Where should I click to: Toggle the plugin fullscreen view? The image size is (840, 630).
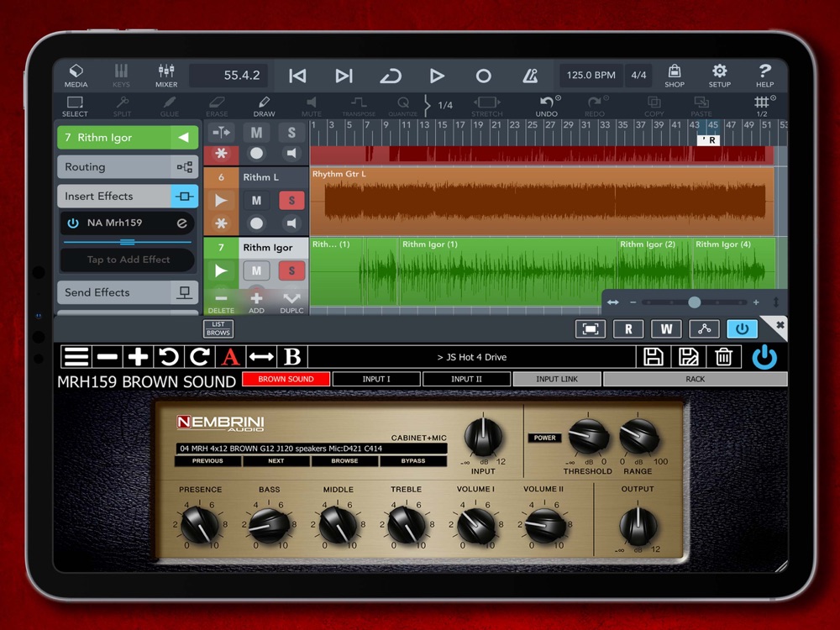(x=591, y=329)
